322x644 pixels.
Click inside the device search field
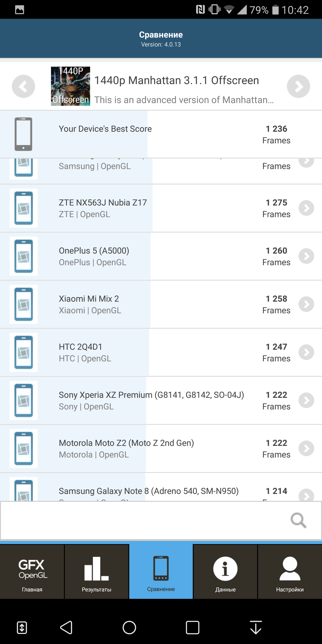161,520
